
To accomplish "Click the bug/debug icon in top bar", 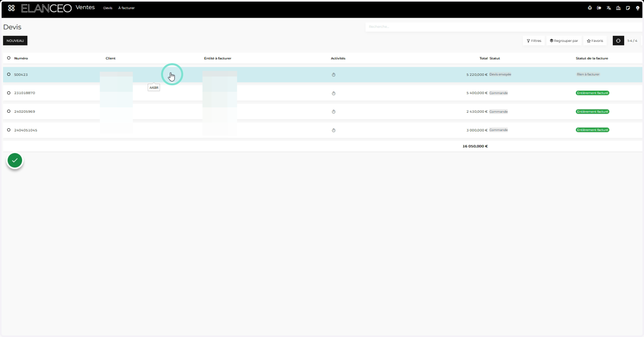I will coord(590,8).
